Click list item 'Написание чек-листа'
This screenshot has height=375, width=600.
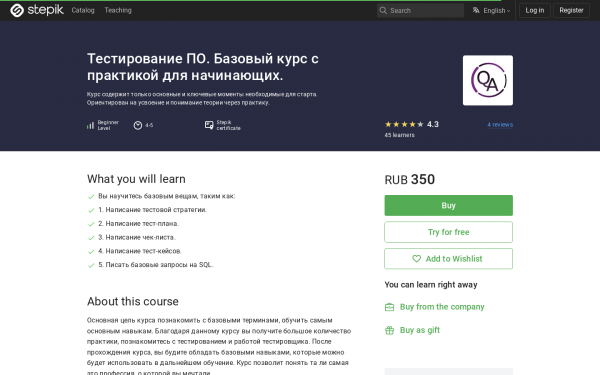pos(137,237)
